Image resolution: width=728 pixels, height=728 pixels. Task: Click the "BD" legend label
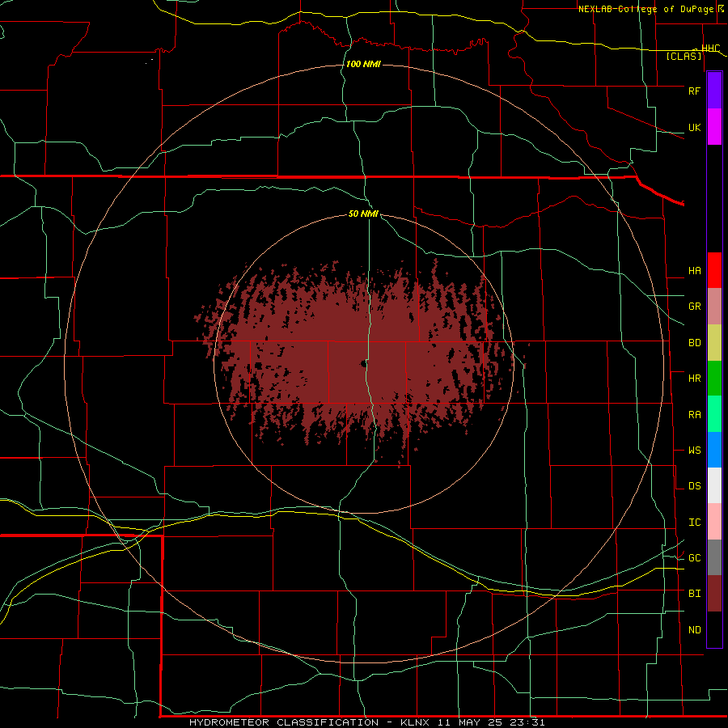pos(694,343)
